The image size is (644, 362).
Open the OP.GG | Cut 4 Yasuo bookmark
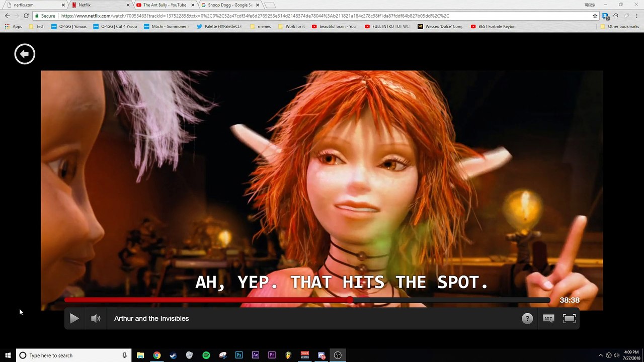pyautogui.click(x=115, y=26)
